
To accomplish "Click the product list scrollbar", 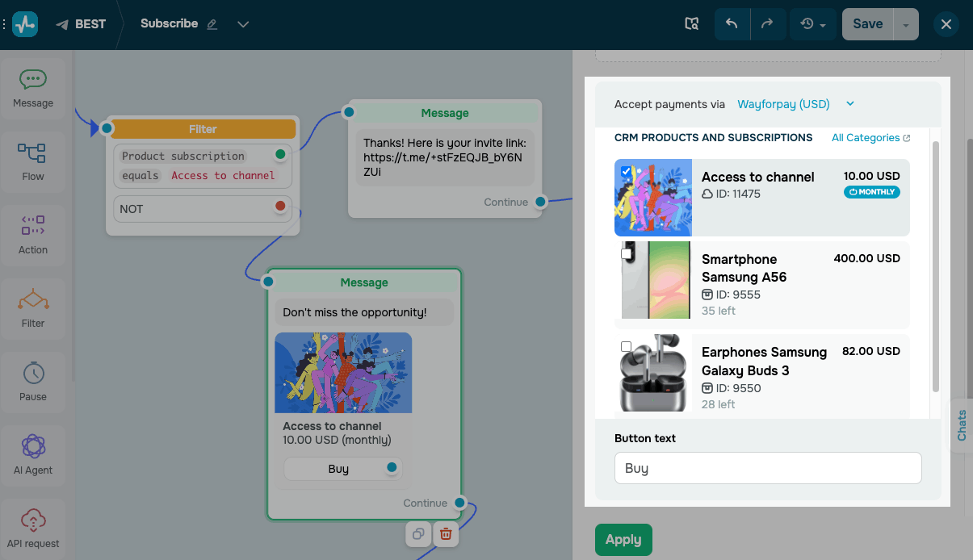I will point(936,266).
